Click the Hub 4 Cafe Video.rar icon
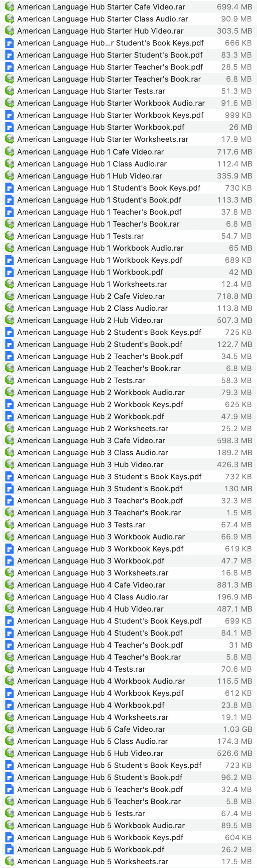 coord(9,585)
